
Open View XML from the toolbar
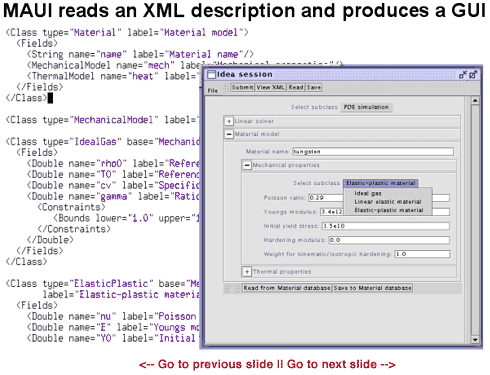(x=270, y=87)
